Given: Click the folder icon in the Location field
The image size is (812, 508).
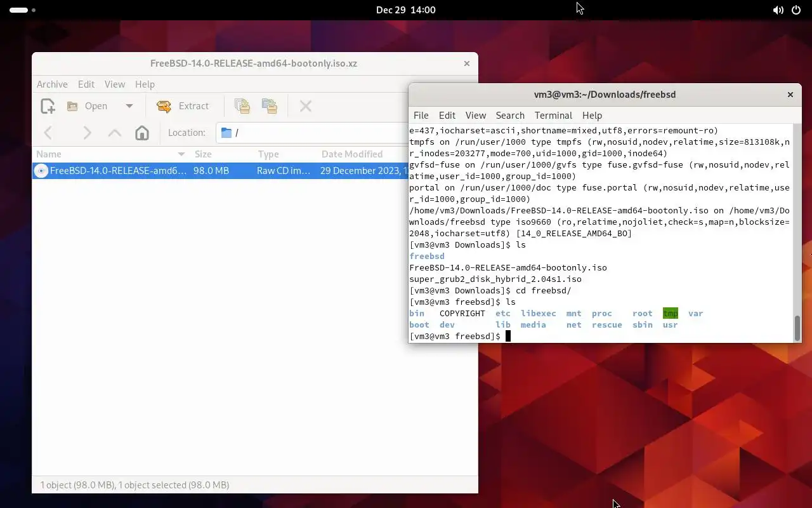Looking at the screenshot, I should pos(226,133).
